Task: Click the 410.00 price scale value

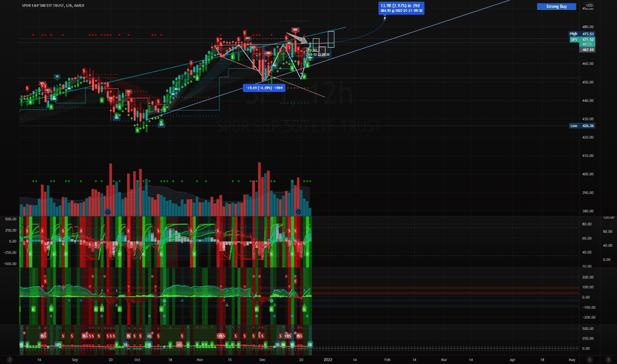Action: click(588, 156)
